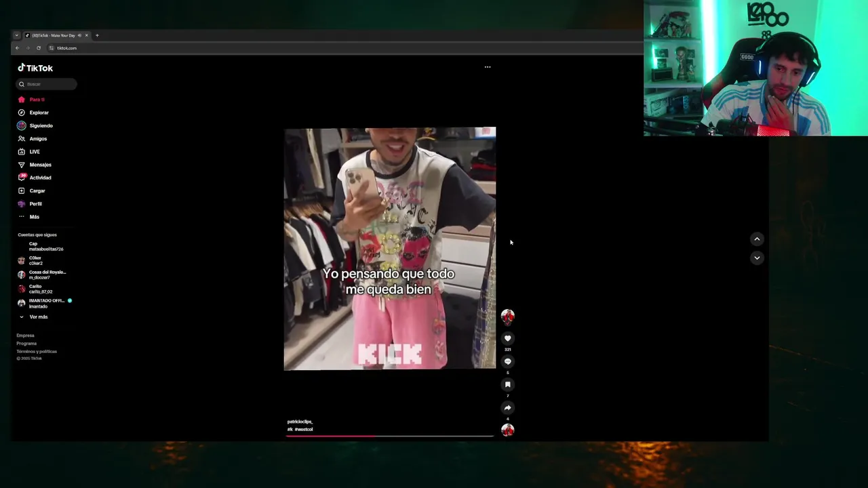The image size is (868, 488).
Task: Open followed account imantado
Action: pyautogui.click(x=45, y=303)
